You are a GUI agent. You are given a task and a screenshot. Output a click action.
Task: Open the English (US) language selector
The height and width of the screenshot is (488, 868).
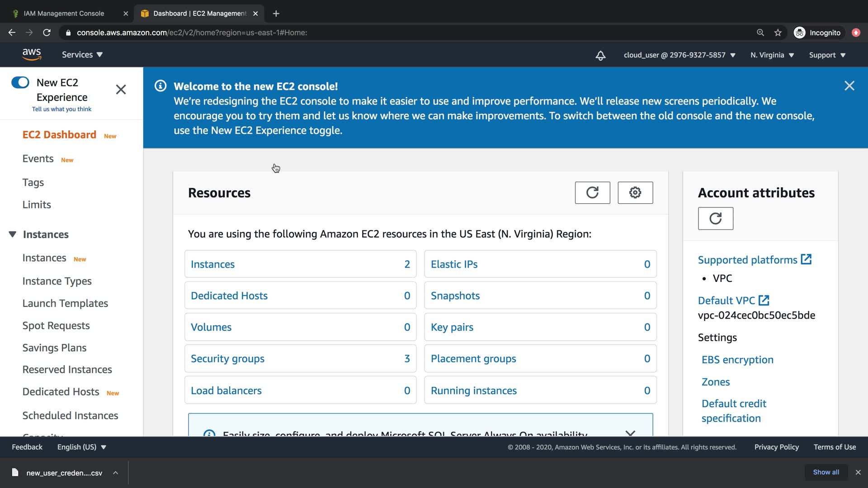[x=81, y=447]
